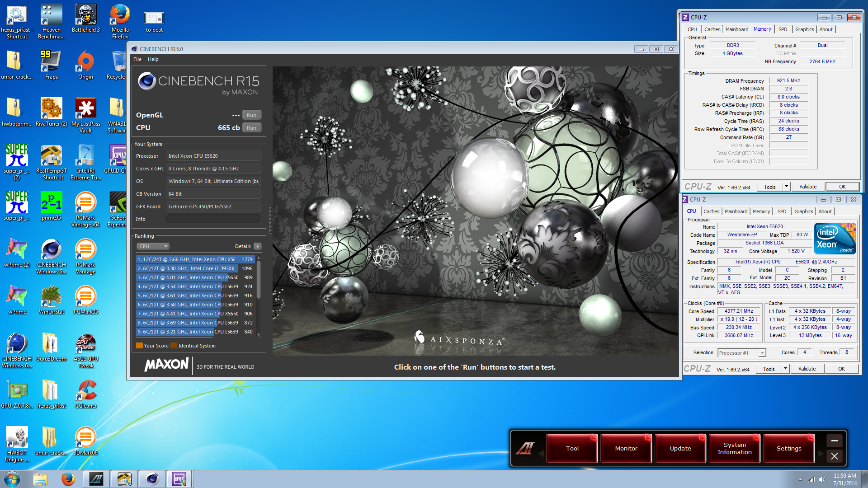Open Windows Explorer from the taskbar
The height and width of the screenshot is (488, 868).
[x=40, y=479]
